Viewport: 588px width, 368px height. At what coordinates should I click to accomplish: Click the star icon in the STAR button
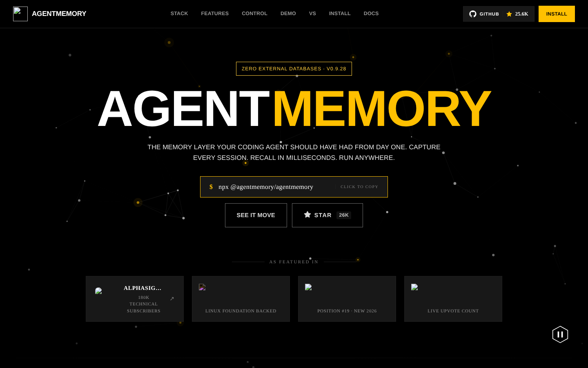click(x=307, y=215)
